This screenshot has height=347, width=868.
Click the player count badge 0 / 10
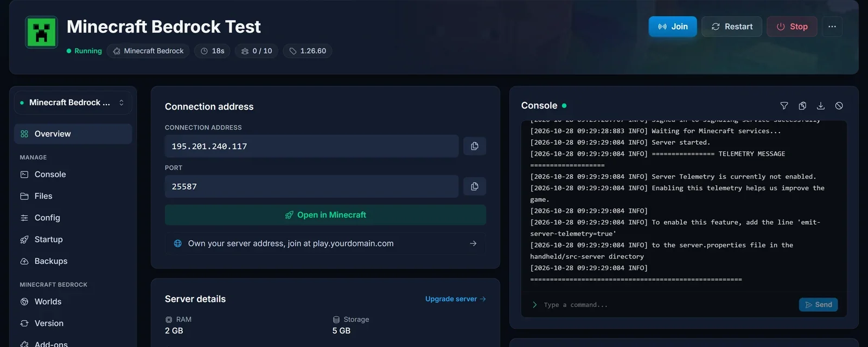tap(257, 51)
